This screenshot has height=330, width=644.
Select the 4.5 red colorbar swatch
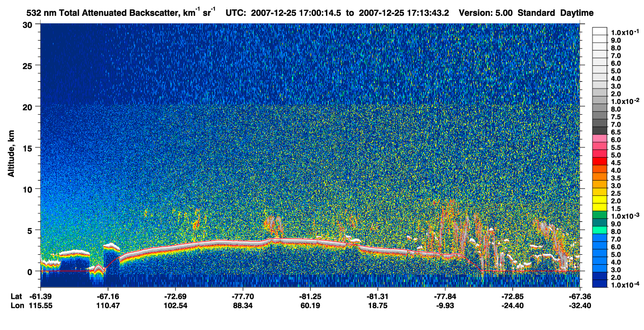tap(599, 161)
